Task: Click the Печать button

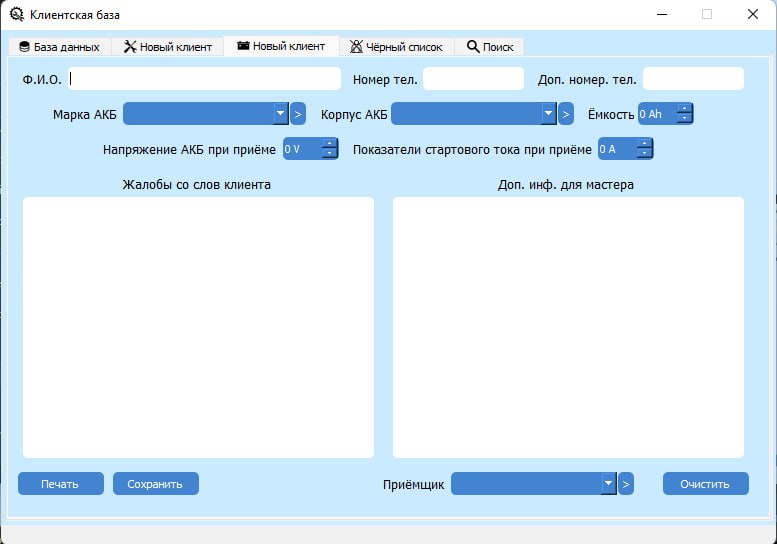Action: pyautogui.click(x=61, y=484)
